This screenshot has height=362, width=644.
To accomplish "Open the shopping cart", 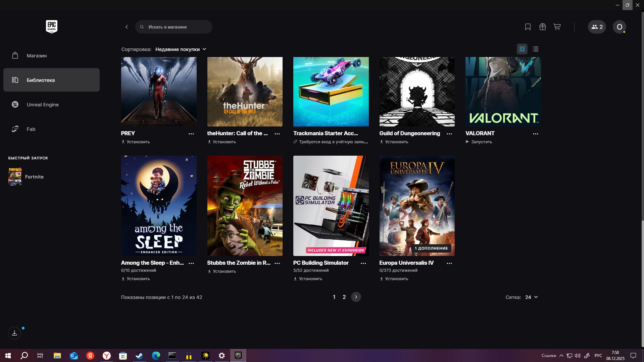I will pos(557,27).
